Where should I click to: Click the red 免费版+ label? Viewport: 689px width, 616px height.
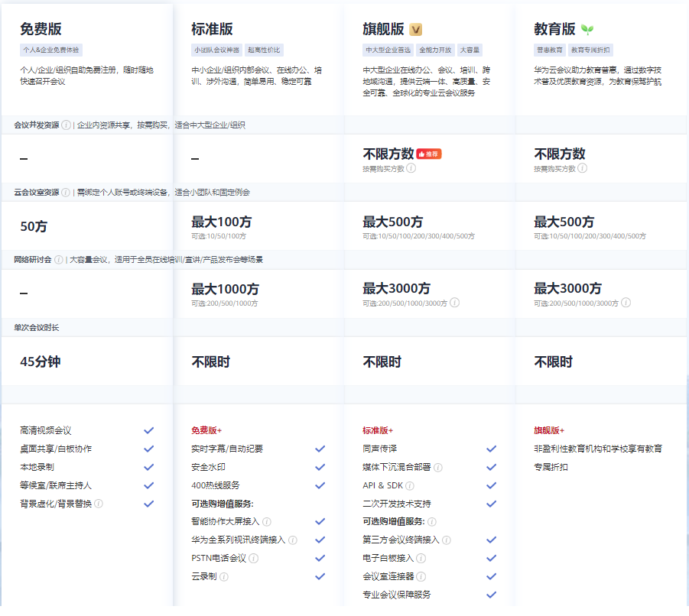(x=206, y=430)
